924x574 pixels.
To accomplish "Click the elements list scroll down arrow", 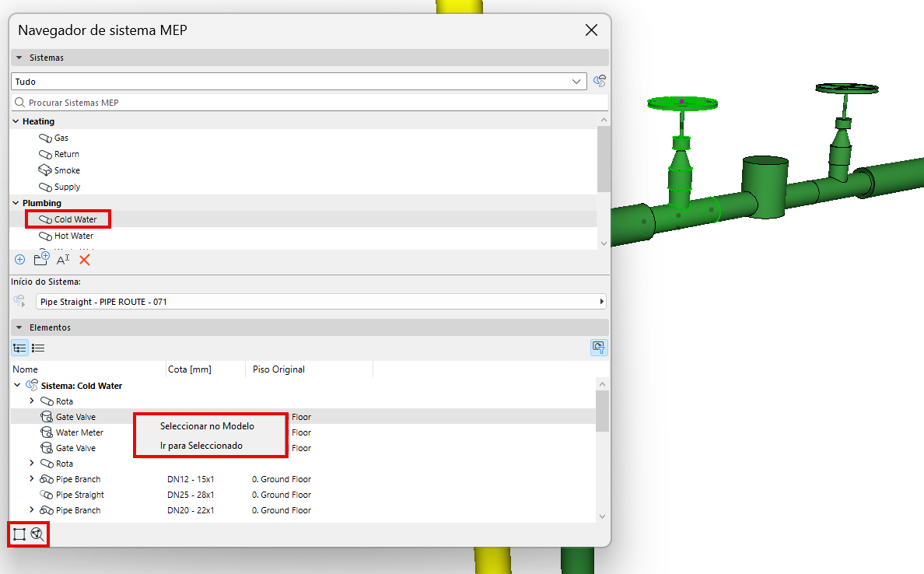I will coord(602,517).
